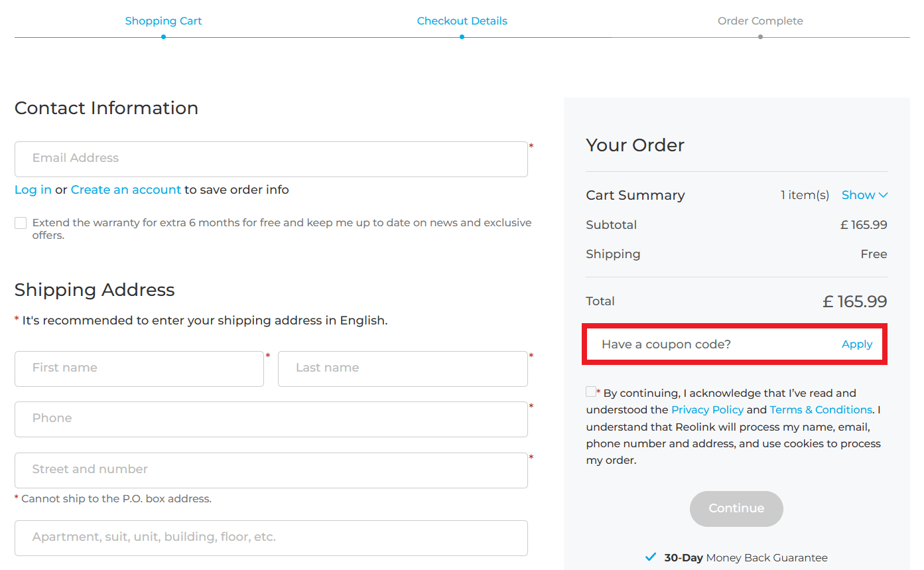Focus the Email Address field
This screenshot has height=570, width=924.
271,159
